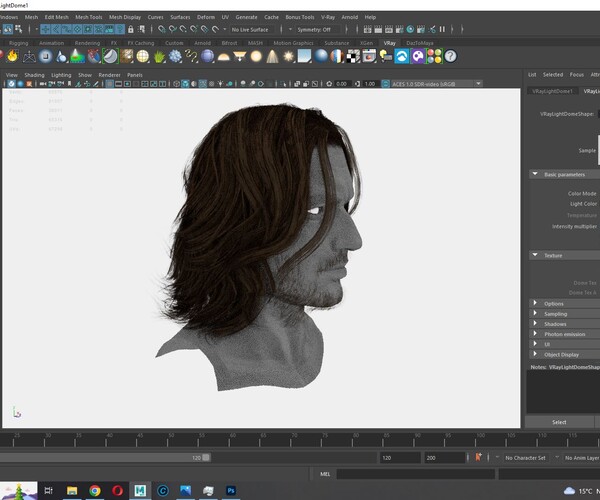Image resolution: width=600 pixels, height=500 pixels.
Task: Open V-Ray help question mark icon
Action: (x=450, y=57)
